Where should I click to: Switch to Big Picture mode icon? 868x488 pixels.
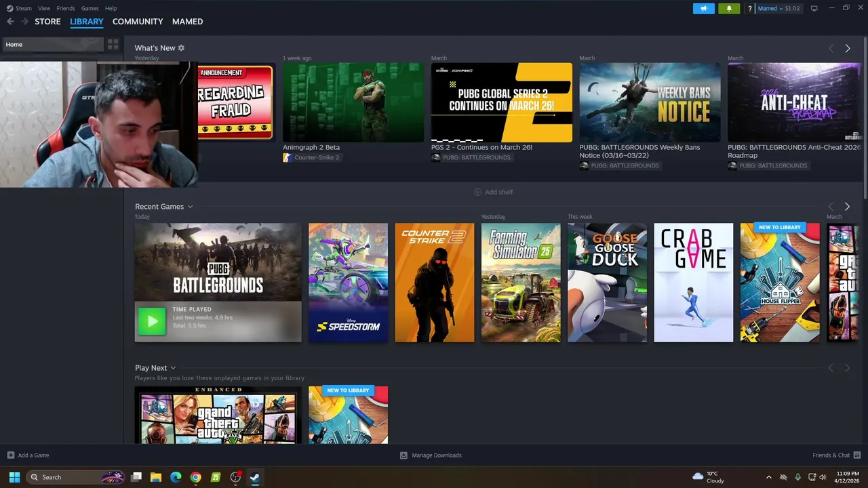click(x=814, y=8)
